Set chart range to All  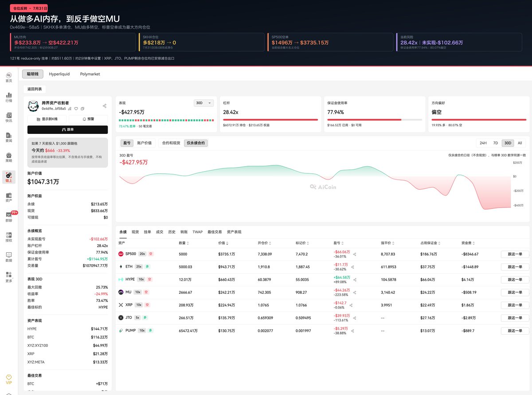pyautogui.click(x=520, y=143)
